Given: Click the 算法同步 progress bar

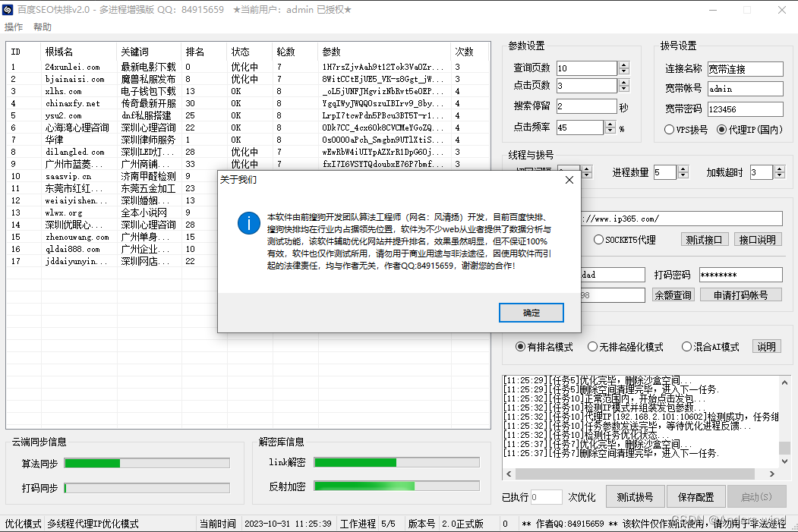Looking at the screenshot, I should pyautogui.click(x=147, y=464).
